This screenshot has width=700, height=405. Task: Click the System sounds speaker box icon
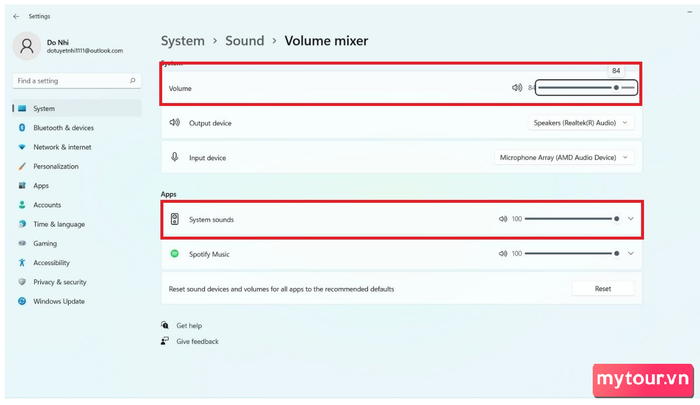[x=175, y=219]
